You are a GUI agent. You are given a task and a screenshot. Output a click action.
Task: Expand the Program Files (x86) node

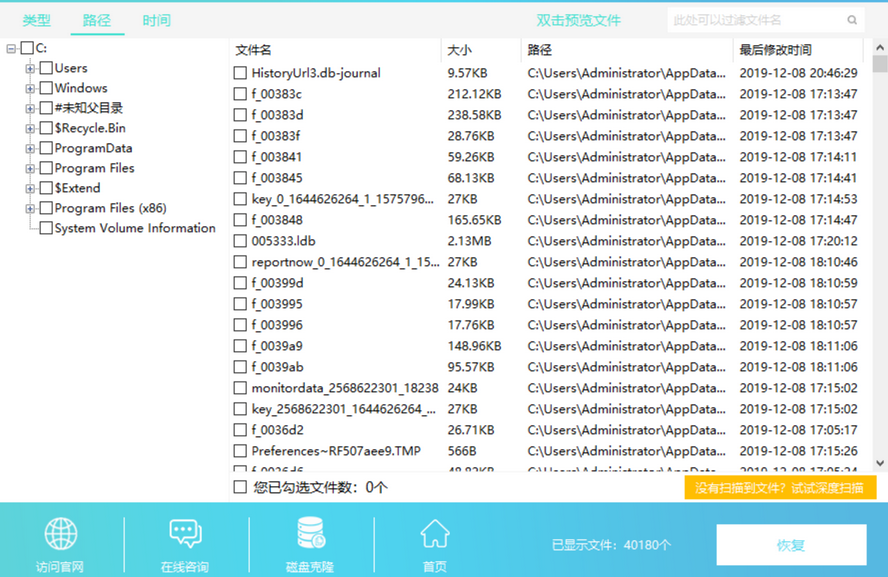tap(31, 208)
